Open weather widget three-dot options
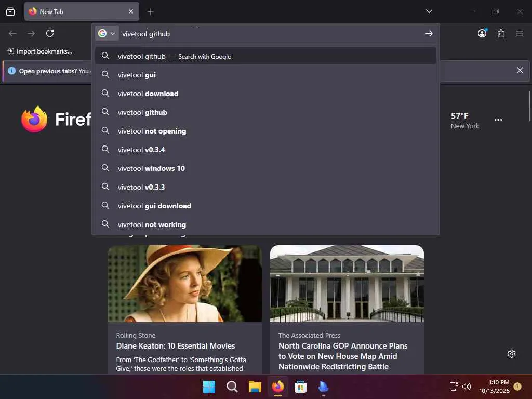Viewport: 532px width, 399px height. [x=498, y=120]
